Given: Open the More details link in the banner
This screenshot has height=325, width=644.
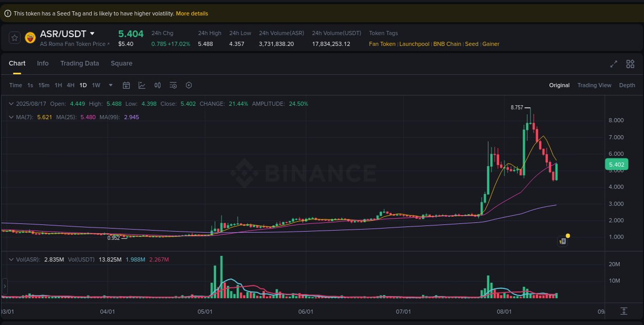Looking at the screenshot, I should pyautogui.click(x=192, y=13).
